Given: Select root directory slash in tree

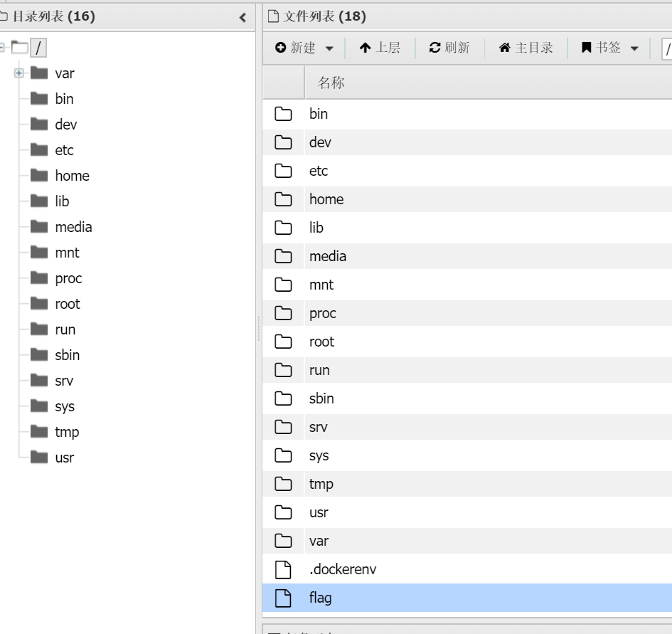Looking at the screenshot, I should tap(38, 48).
